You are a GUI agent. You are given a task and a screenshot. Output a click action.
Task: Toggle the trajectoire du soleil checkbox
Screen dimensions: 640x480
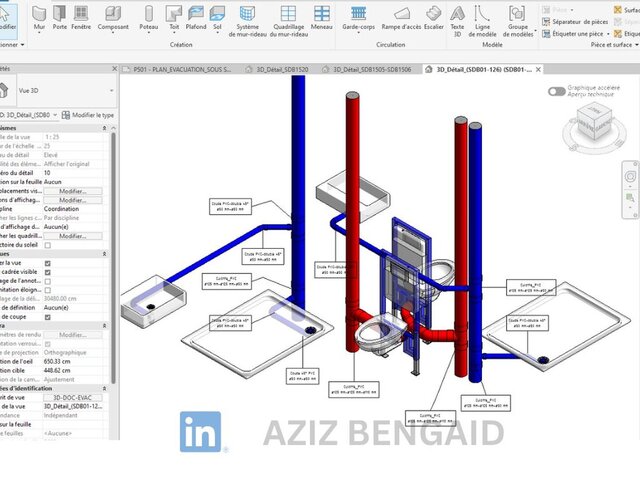pyautogui.click(x=47, y=245)
